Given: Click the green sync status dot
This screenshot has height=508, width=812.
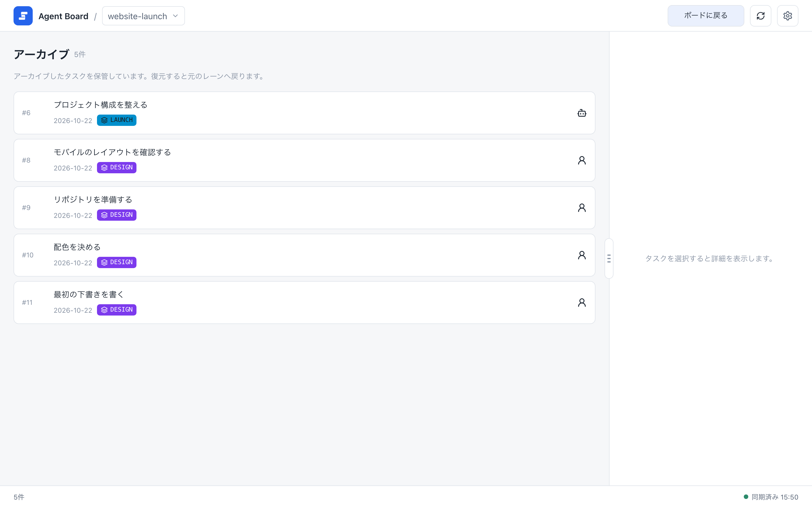Looking at the screenshot, I should point(746,497).
